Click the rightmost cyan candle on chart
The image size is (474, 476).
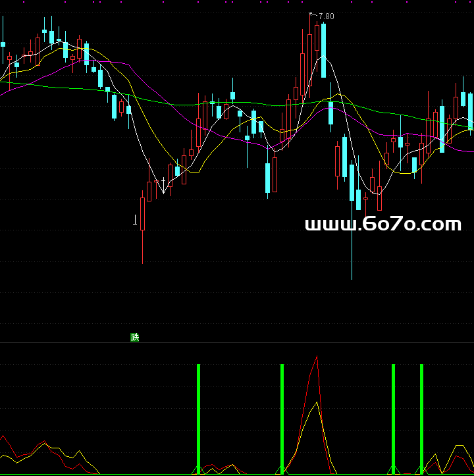pyautogui.click(x=471, y=111)
